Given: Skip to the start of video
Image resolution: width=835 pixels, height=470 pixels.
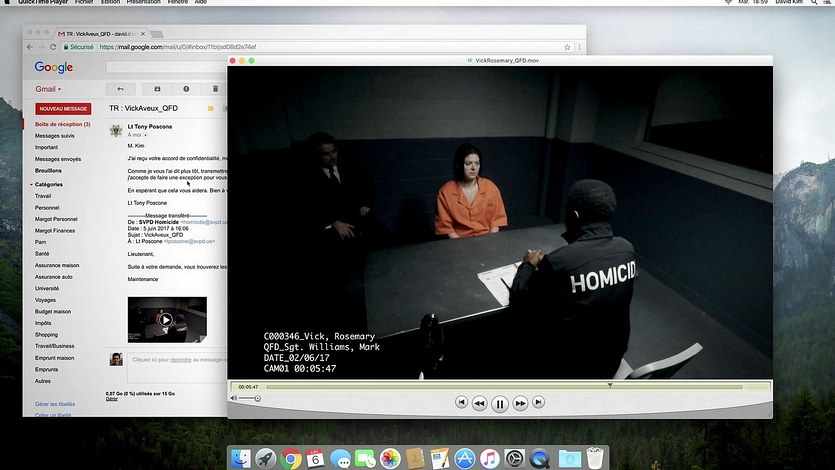Looking at the screenshot, I should click(x=461, y=402).
